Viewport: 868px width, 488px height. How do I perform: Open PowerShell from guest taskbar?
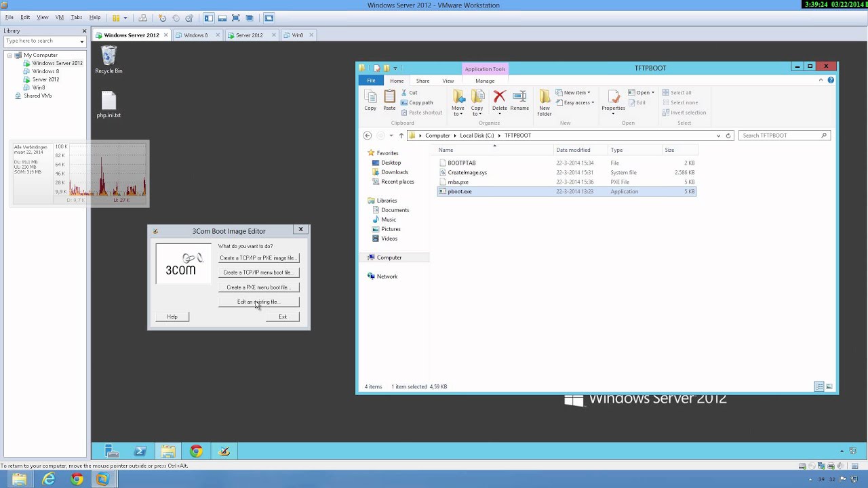pyautogui.click(x=140, y=451)
